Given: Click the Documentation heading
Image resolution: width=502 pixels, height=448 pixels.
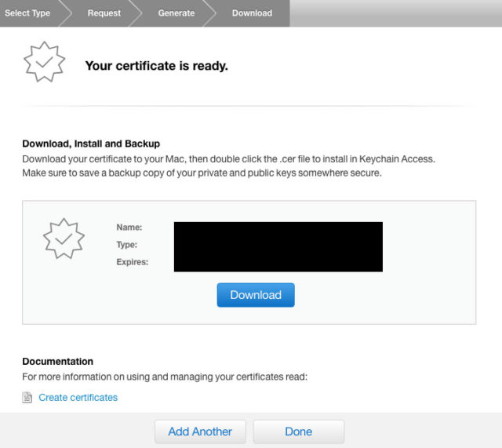Looking at the screenshot, I should pos(57,362).
